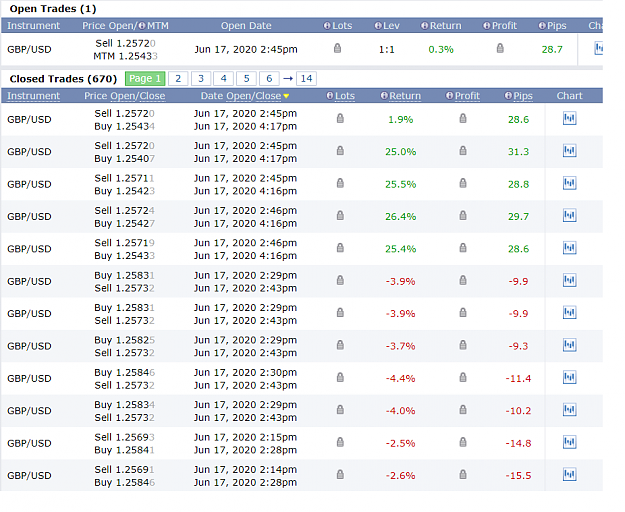
Task: Sort closed trades by Close date
Action: coord(268,96)
